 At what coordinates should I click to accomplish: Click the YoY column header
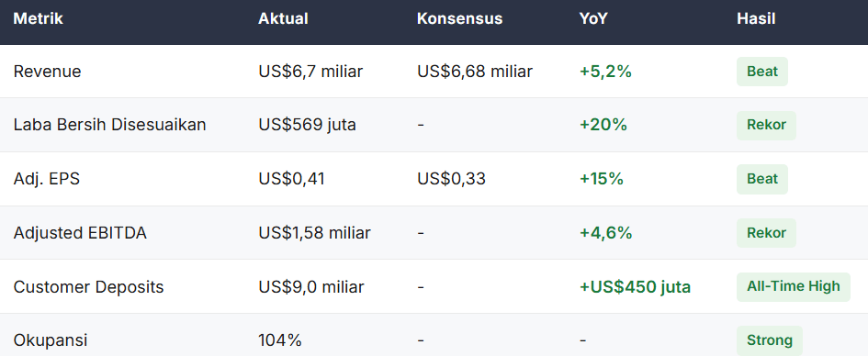coord(593,18)
